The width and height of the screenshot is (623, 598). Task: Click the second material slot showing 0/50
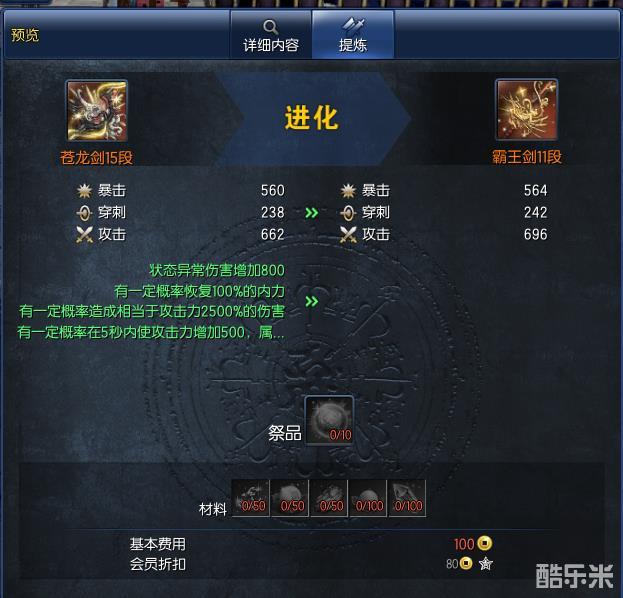tap(290, 498)
